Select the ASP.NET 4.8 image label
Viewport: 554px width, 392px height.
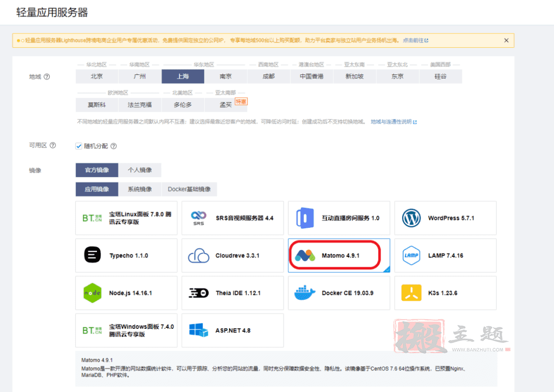233,330
